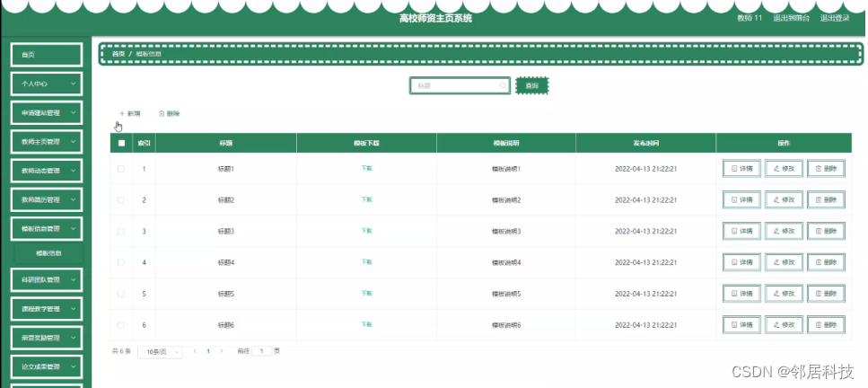Click 下载 link for row 标题4
Screen dimensions: 868x388
click(x=366, y=261)
